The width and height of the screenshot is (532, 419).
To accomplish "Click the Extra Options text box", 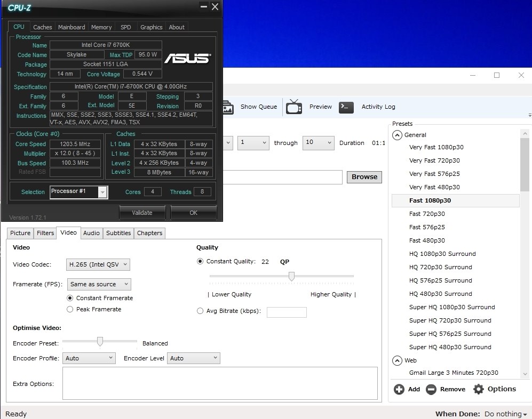I will pos(220,383).
